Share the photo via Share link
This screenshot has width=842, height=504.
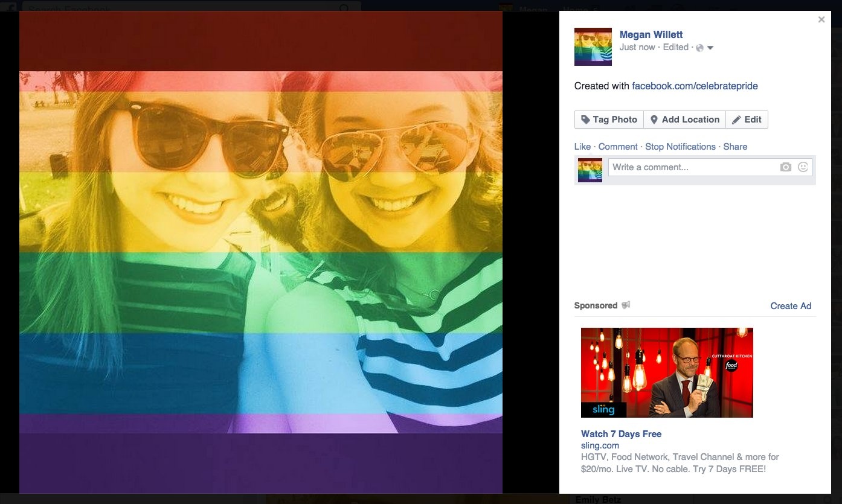point(735,147)
